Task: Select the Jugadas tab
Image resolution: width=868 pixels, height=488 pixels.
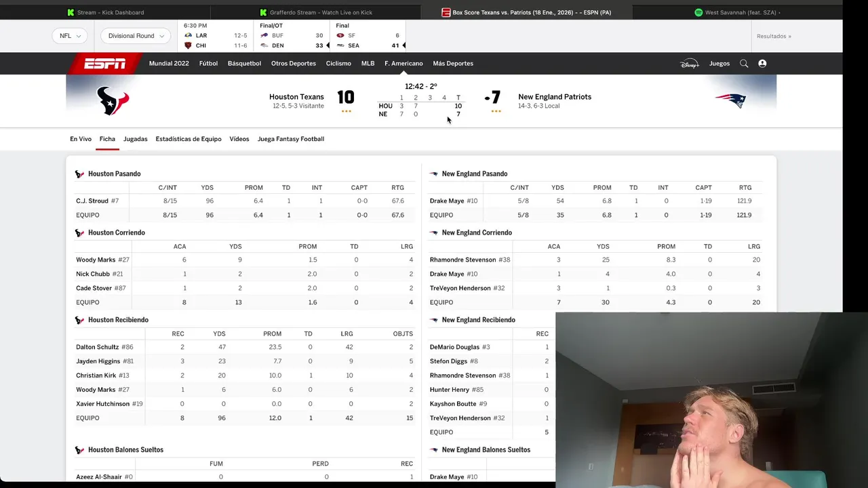Action: [x=136, y=139]
